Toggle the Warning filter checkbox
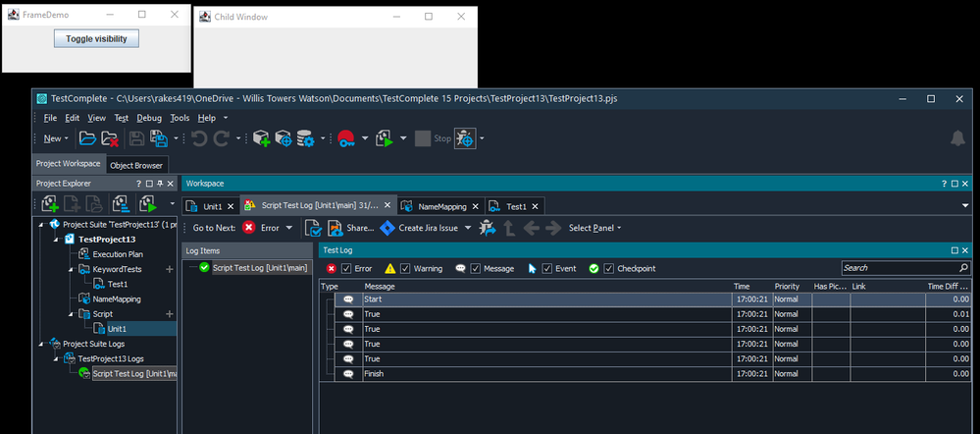 [x=406, y=268]
